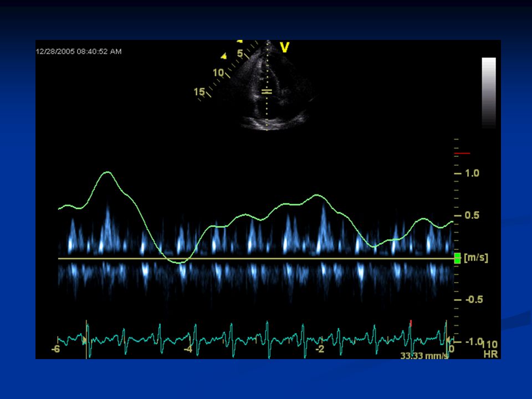
Task: Click the -2 time axis label
Action: [x=319, y=349]
